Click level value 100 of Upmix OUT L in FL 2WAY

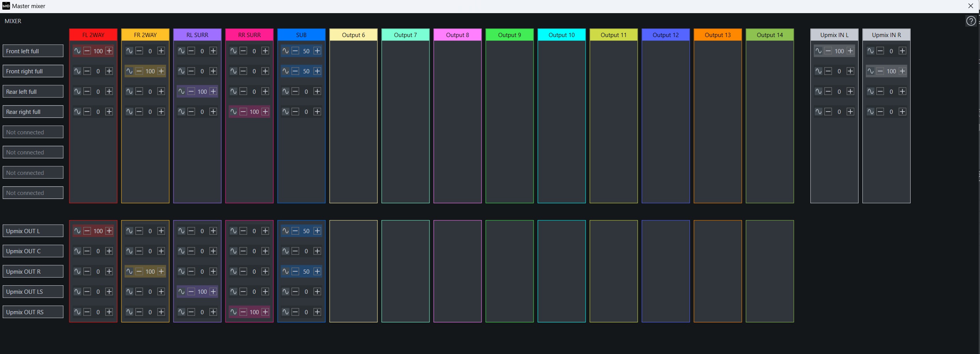tap(98, 231)
